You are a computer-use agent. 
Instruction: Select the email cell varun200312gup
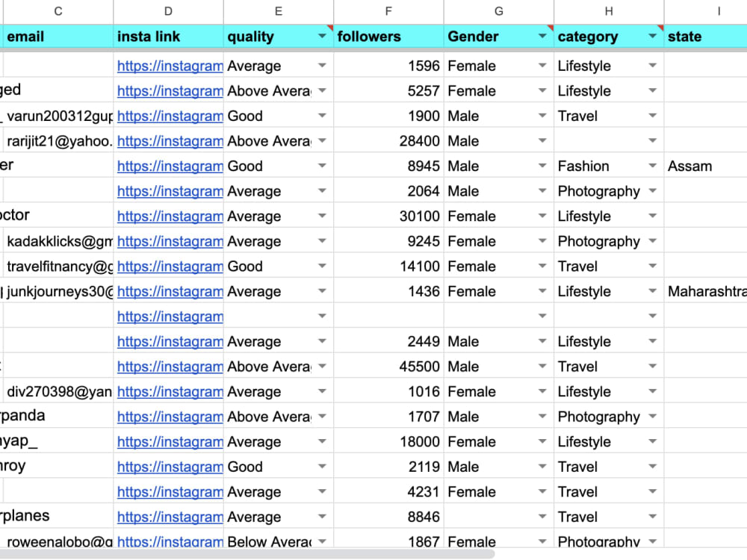pos(58,116)
